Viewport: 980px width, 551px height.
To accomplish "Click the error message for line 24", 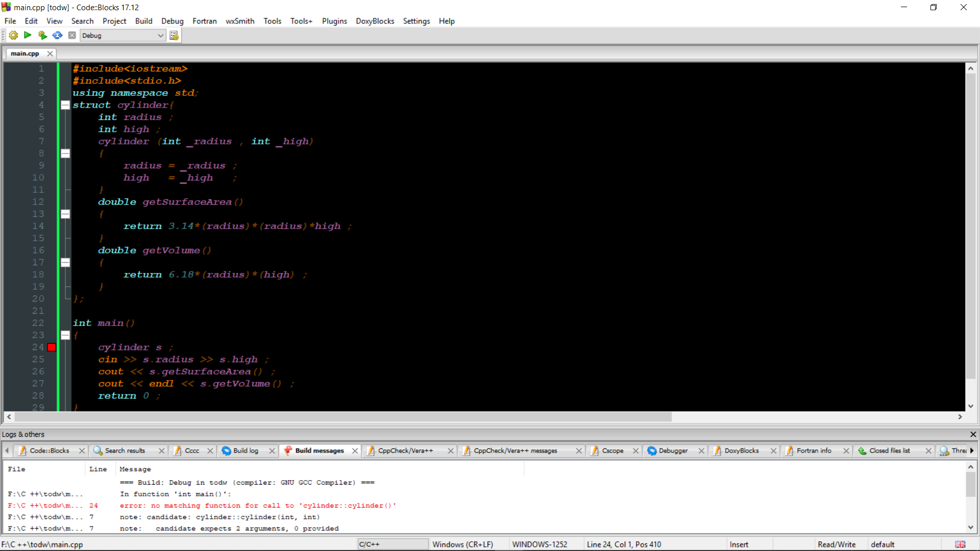I will point(258,506).
